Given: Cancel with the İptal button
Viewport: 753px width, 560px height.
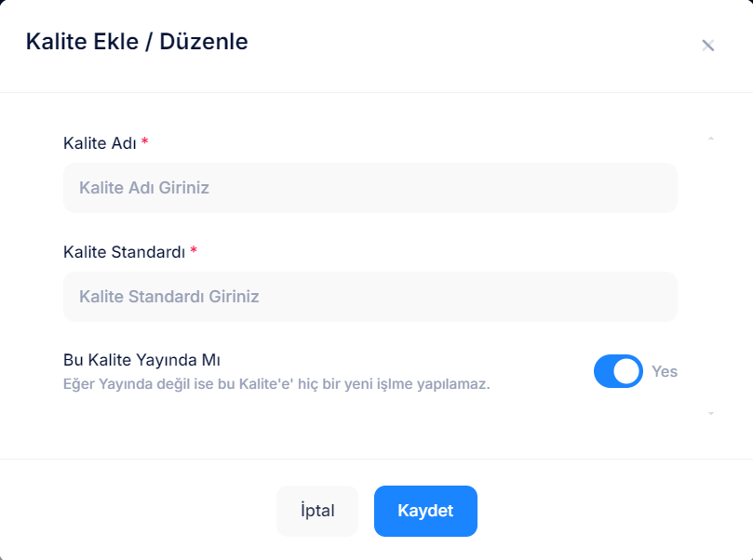Looking at the screenshot, I should coord(317,511).
